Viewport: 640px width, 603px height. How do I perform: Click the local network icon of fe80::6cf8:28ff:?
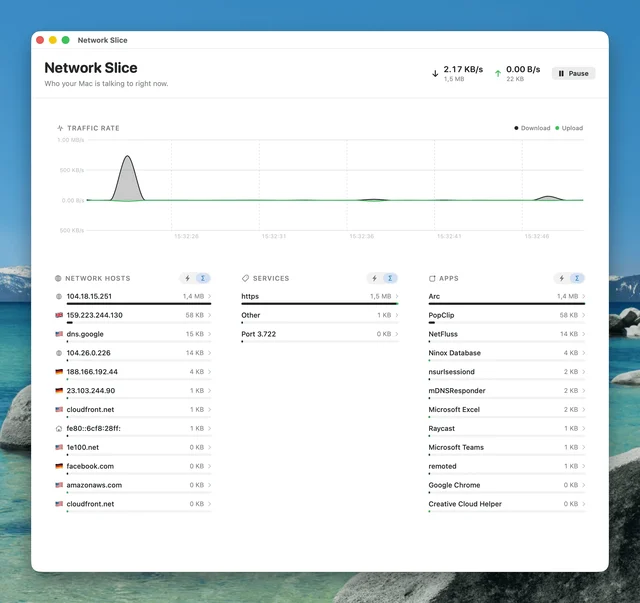point(59,429)
